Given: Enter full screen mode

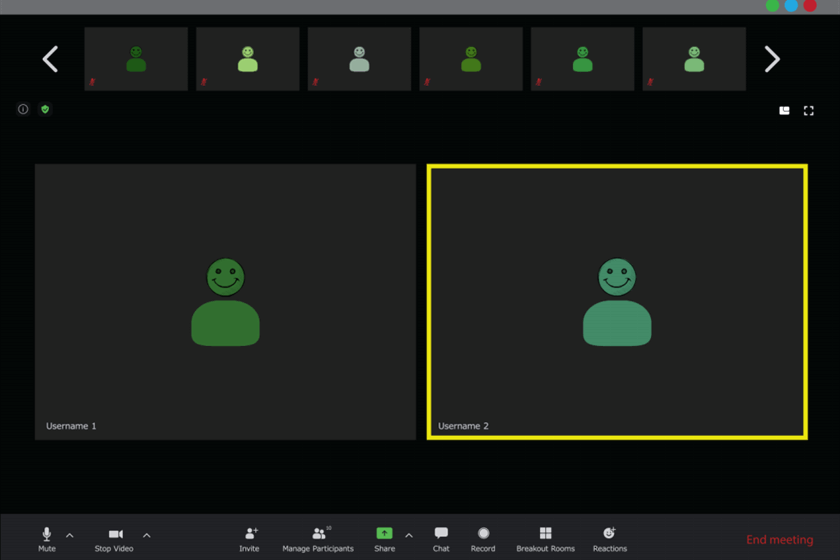Looking at the screenshot, I should pyautogui.click(x=809, y=110).
